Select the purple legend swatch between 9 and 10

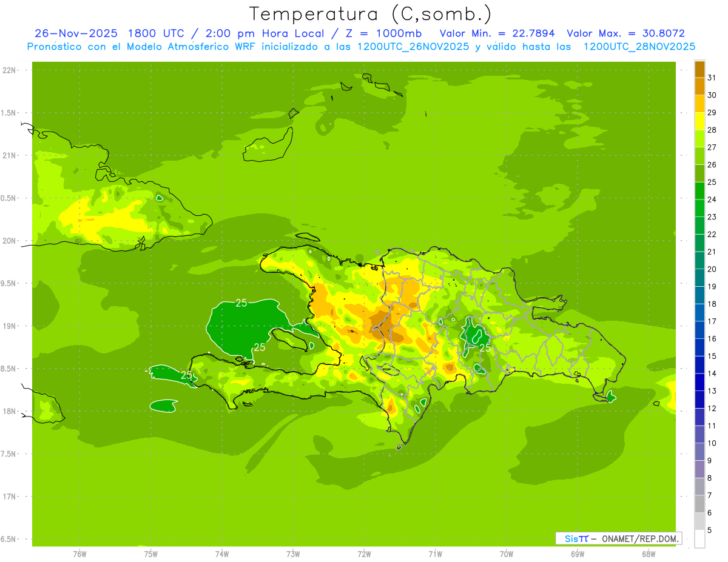[699, 452]
